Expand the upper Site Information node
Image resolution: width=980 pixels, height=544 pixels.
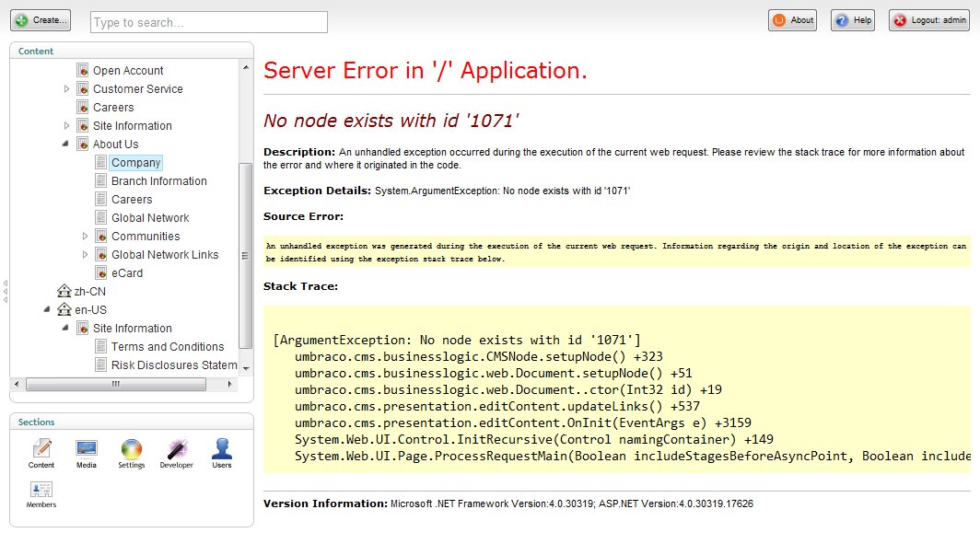point(66,126)
